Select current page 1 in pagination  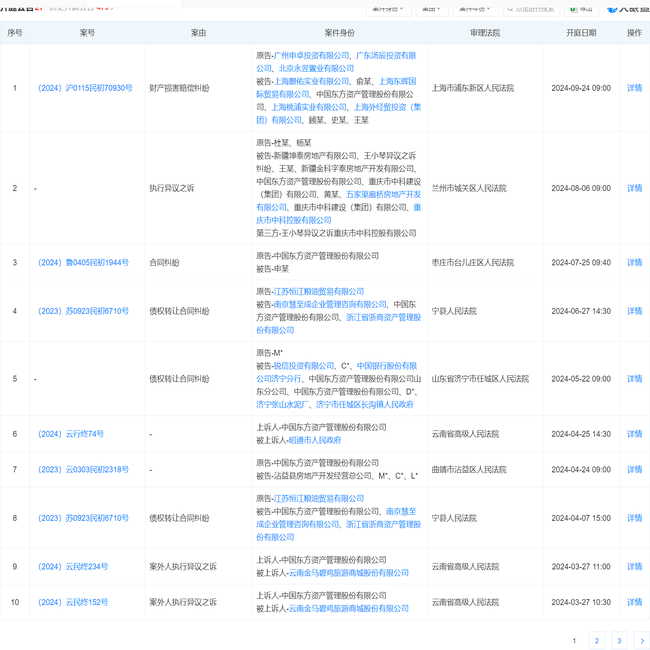coord(575,640)
